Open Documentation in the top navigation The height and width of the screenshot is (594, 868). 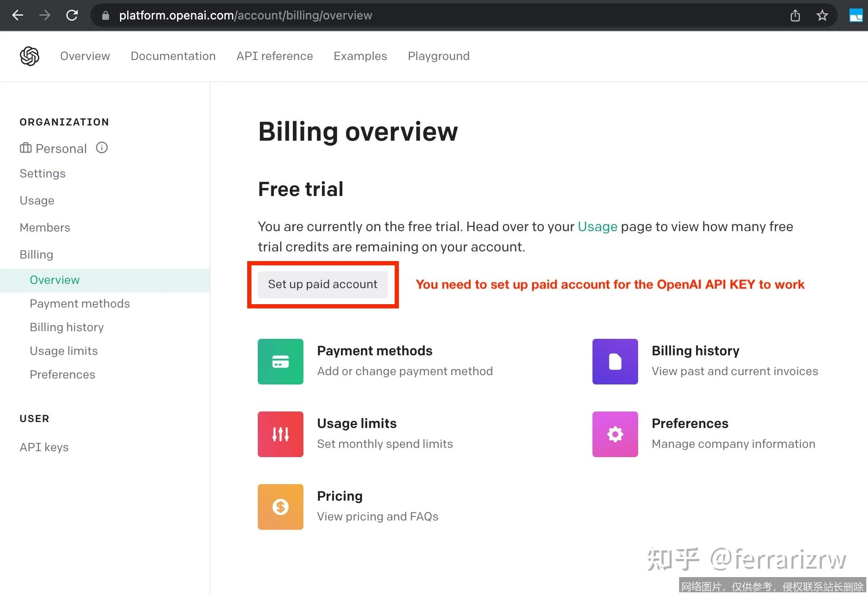[173, 56]
